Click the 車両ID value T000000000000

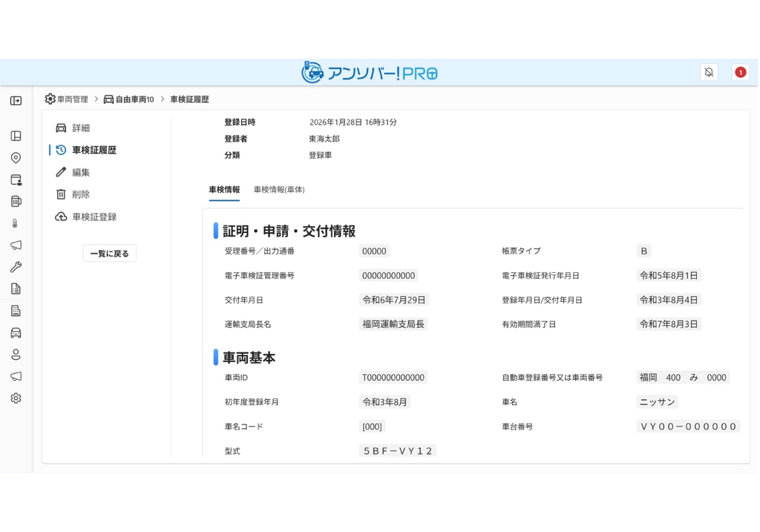(393, 378)
